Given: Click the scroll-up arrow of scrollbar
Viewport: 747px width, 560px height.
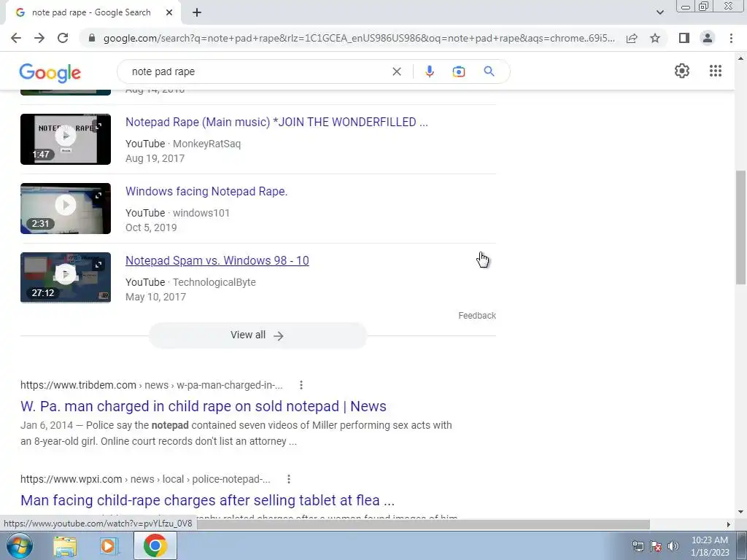Looking at the screenshot, I should [740, 58].
